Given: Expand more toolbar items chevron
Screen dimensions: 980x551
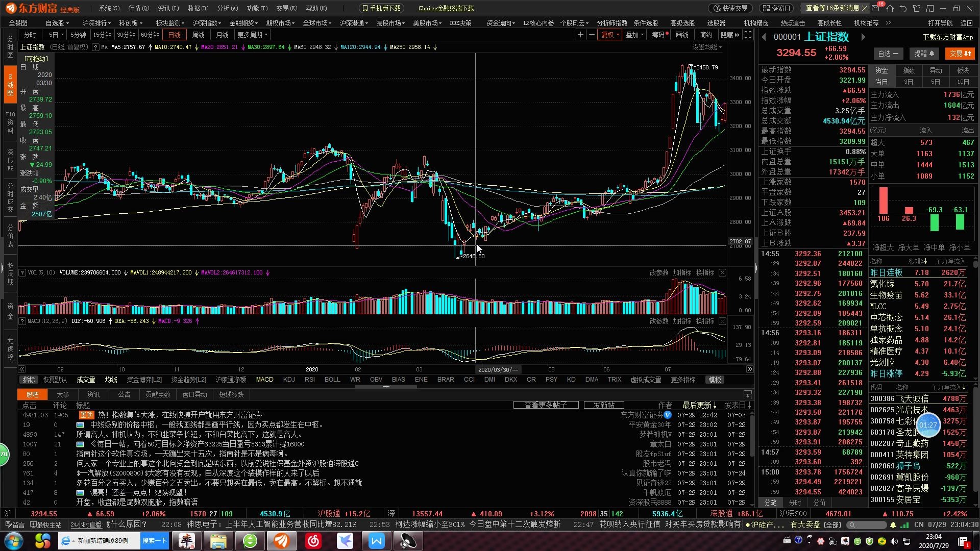Looking at the screenshot, I should pos(888,23).
